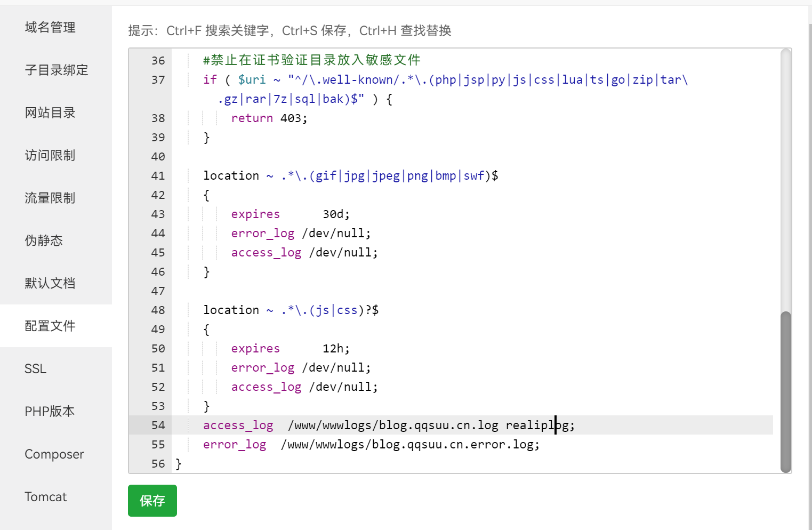This screenshot has width=812, height=530.
Task: Switch to 子目录绑定 tab
Action: pyautogui.click(x=56, y=70)
